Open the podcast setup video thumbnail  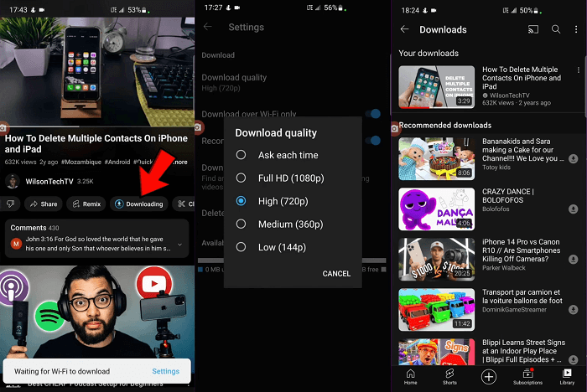(x=97, y=312)
